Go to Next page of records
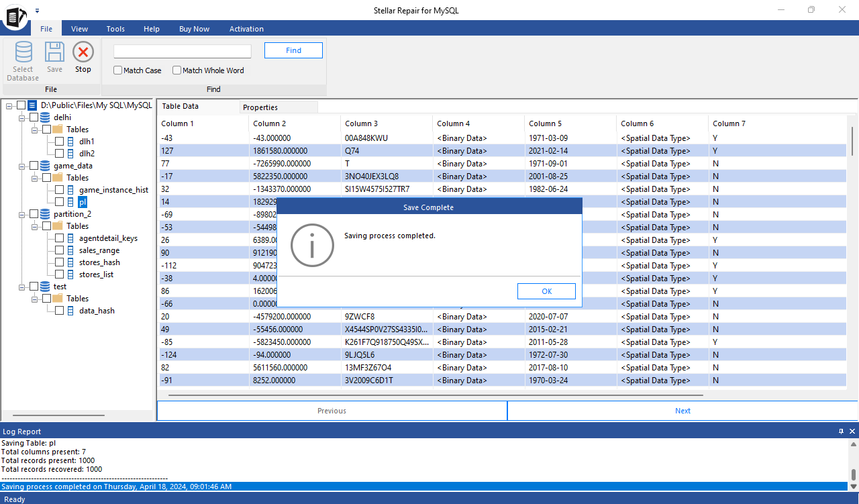 (683, 411)
